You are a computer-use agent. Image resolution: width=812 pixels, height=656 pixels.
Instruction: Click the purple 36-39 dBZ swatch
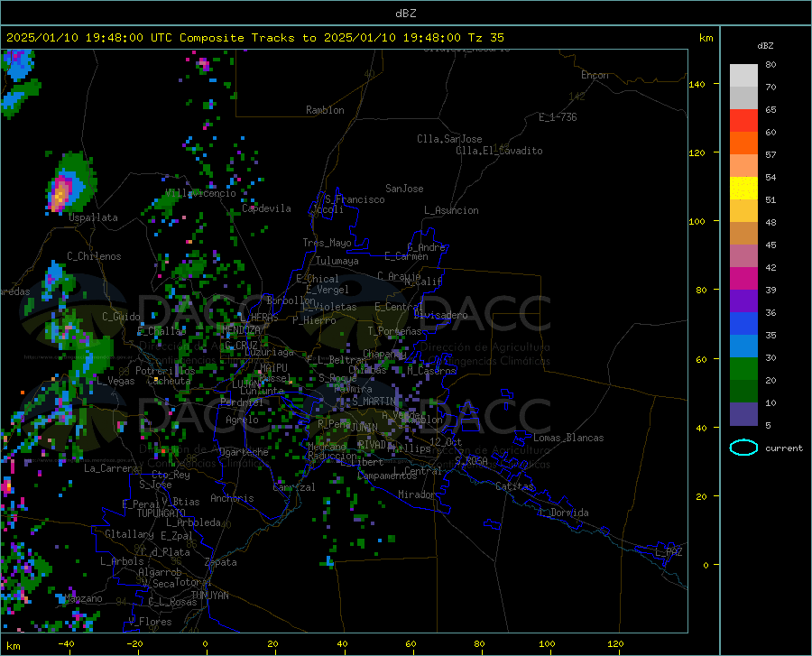[743, 301]
